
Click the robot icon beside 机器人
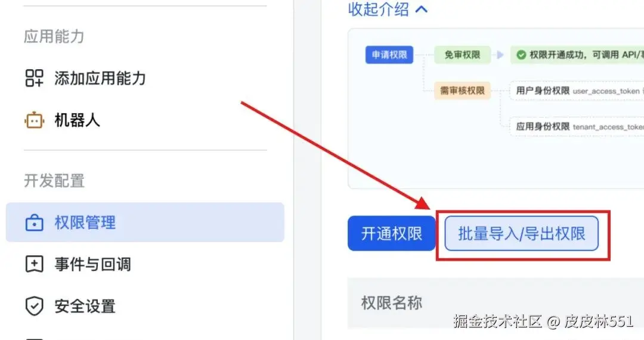click(34, 120)
